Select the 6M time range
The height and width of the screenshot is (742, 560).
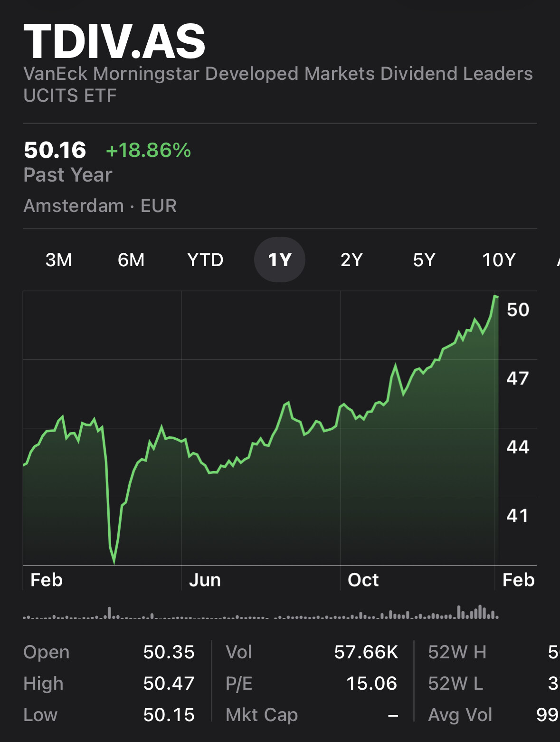131,260
